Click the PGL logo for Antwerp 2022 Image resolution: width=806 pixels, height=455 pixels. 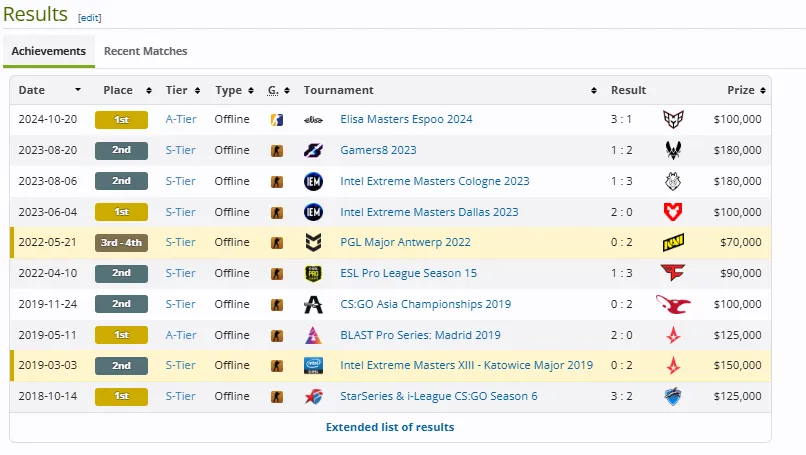point(313,242)
